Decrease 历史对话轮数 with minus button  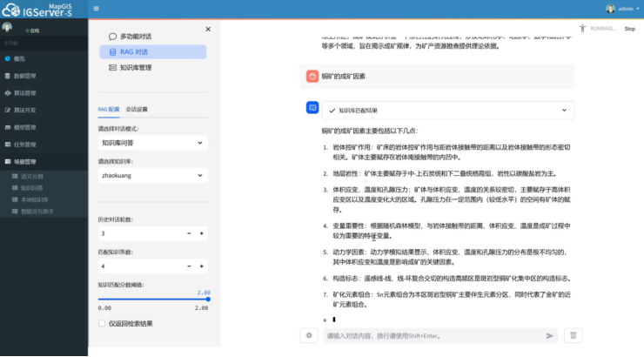tap(189, 233)
